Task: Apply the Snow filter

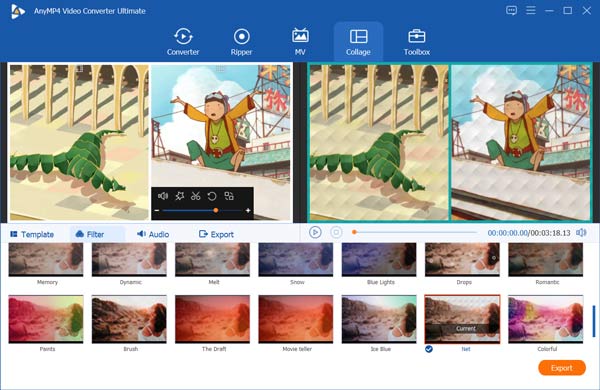Action: (x=296, y=259)
